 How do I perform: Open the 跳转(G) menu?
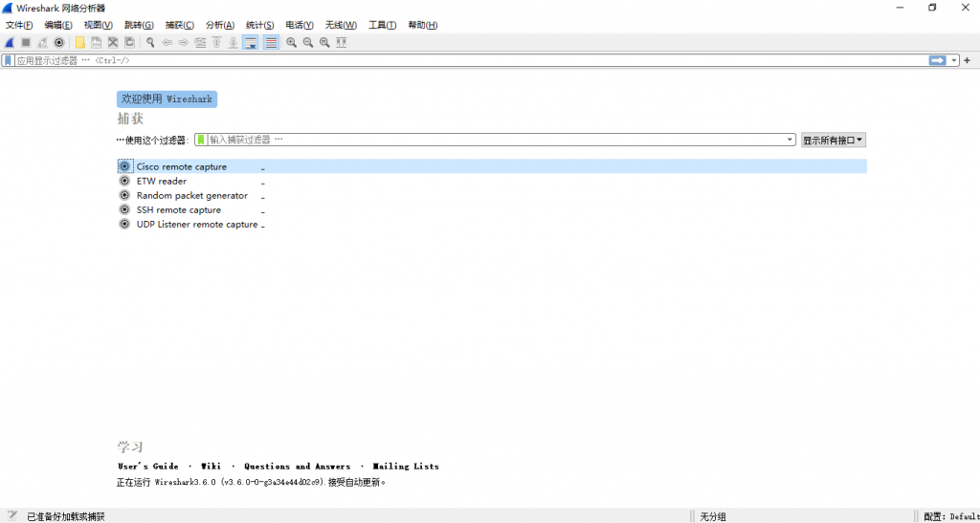[139, 25]
